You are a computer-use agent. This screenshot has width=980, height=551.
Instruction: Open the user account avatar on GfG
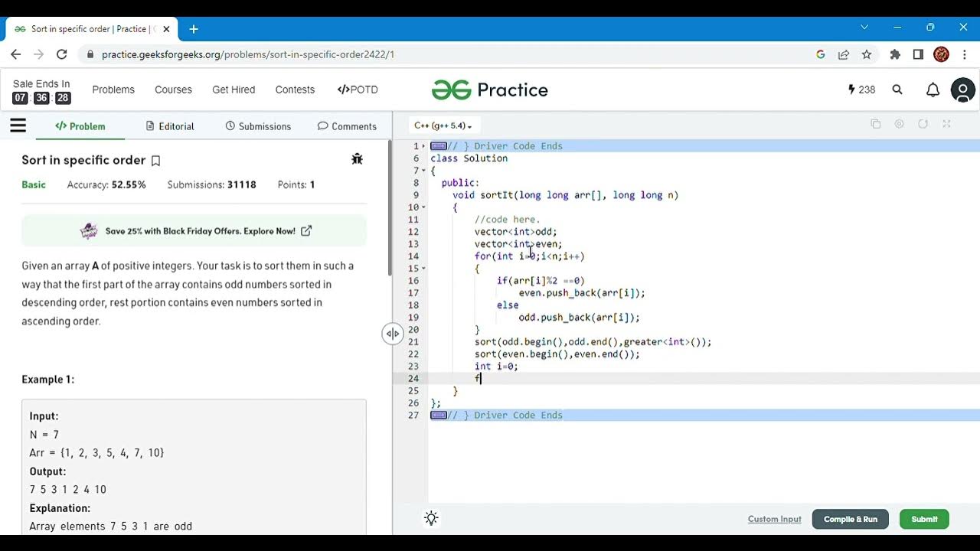coord(962,90)
